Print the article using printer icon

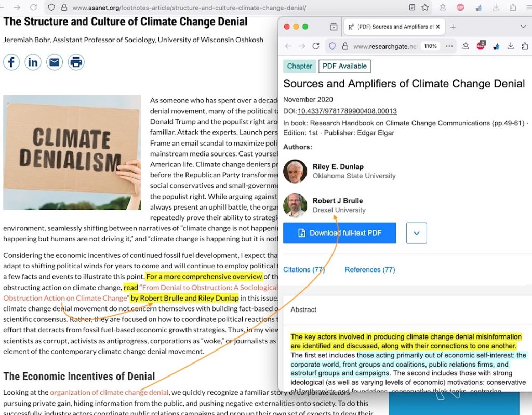pyautogui.click(x=76, y=62)
